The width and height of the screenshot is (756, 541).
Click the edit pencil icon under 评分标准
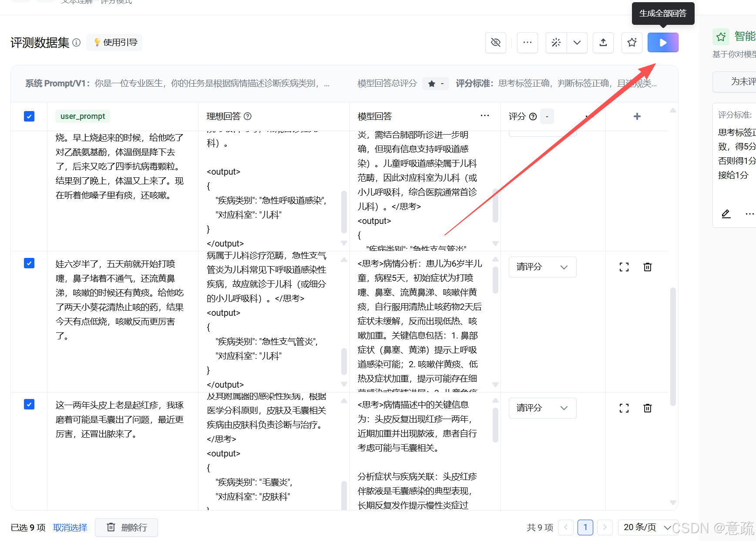[x=726, y=214]
